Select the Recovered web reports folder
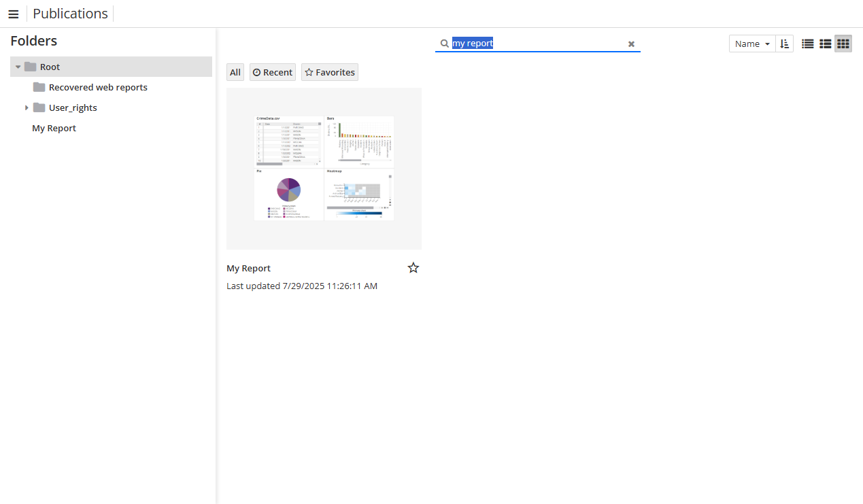 pos(97,87)
